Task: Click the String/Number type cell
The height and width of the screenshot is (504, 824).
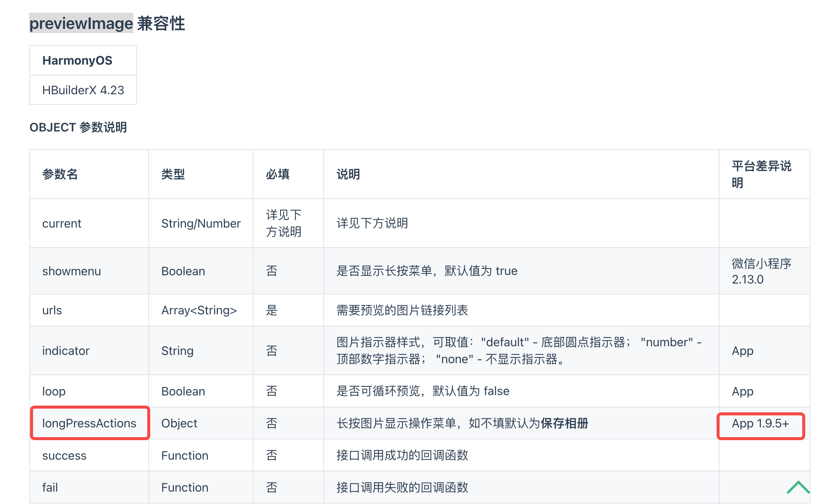Action: pyautogui.click(x=201, y=223)
